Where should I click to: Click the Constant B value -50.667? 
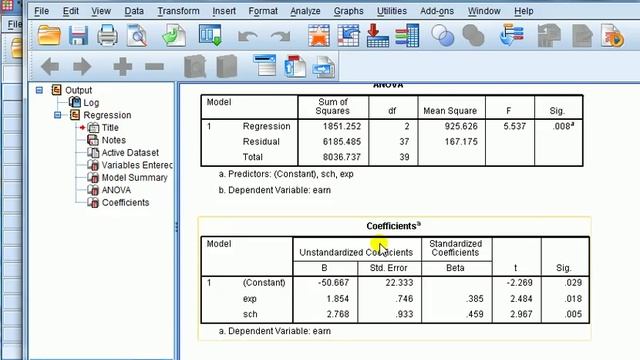tap(333, 283)
